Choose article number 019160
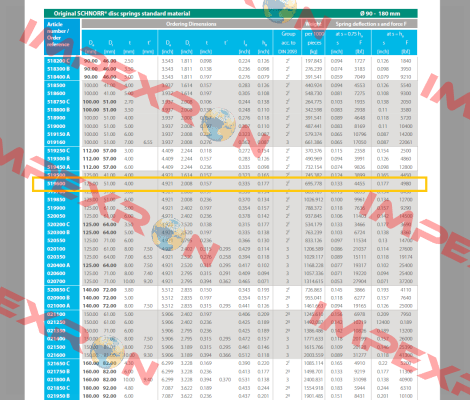470x400 pixels. tap(56, 142)
